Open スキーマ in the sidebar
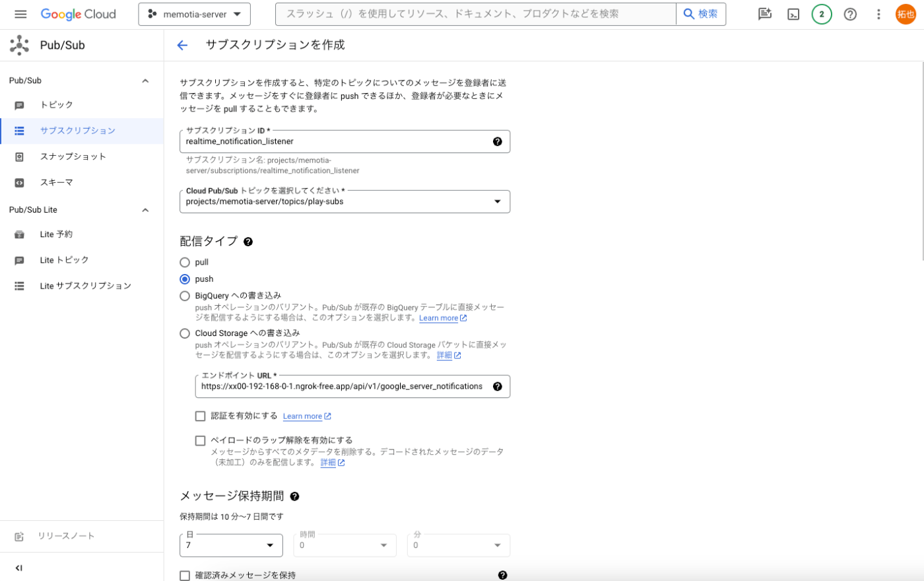Screen dimensions: 924x581 pyautogui.click(x=56, y=182)
